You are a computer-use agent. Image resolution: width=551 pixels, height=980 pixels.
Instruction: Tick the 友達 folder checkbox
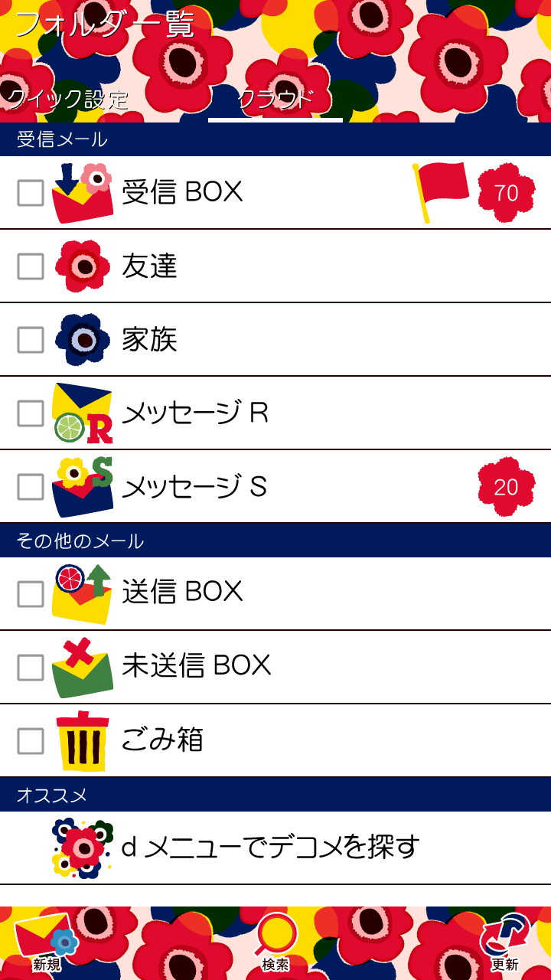(31, 266)
